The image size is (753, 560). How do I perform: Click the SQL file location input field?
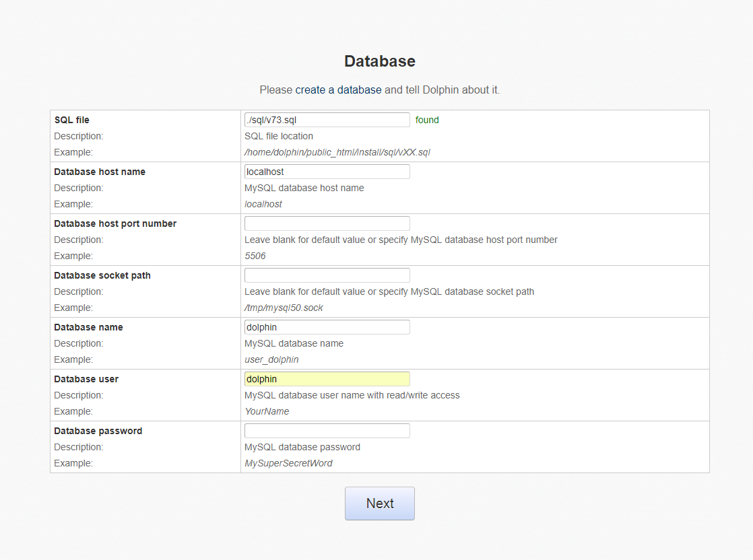327,120
